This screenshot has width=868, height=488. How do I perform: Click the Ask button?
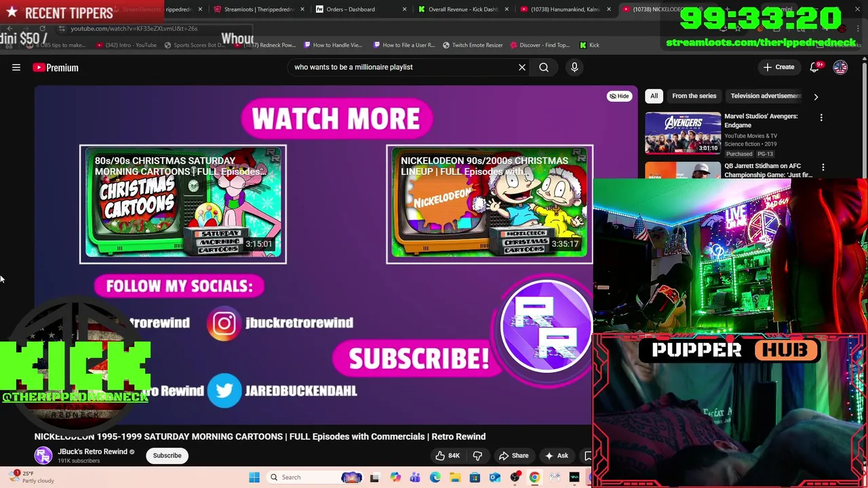click(557, 455)
